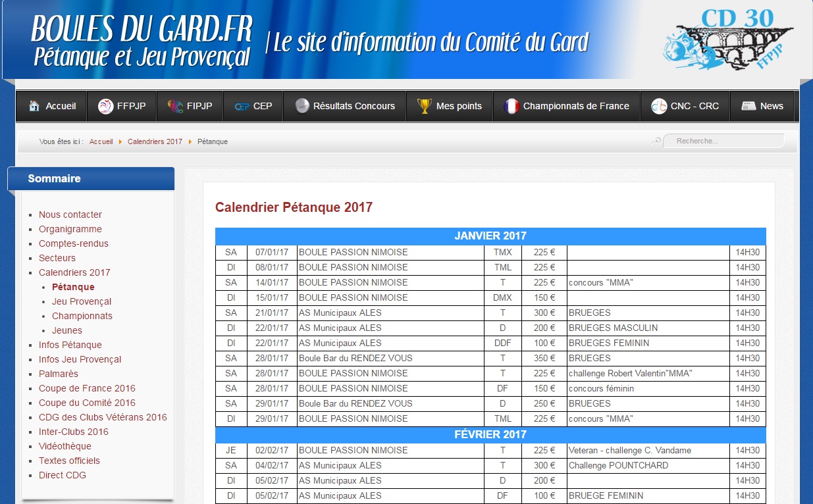
Task: Click the magnifier icon beside search box
Action: tap(656, 141)
